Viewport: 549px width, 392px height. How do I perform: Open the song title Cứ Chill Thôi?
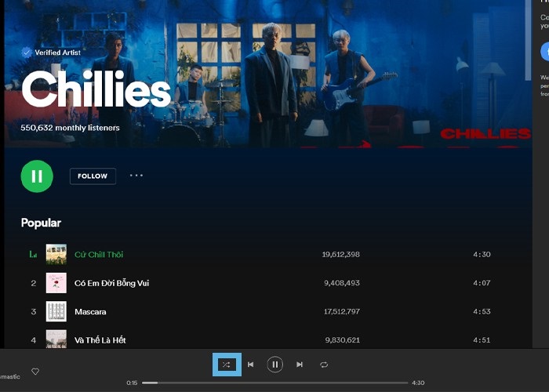pos(99,255)
